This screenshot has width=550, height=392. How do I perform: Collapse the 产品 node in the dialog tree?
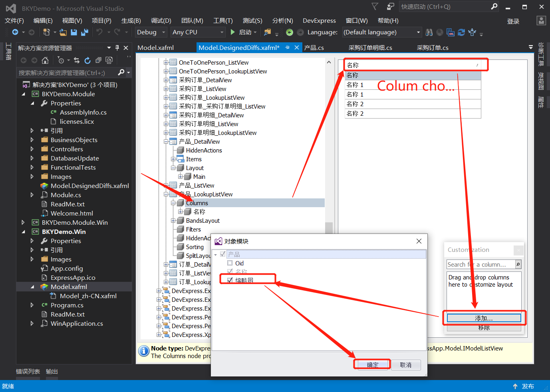pos(216,254)
